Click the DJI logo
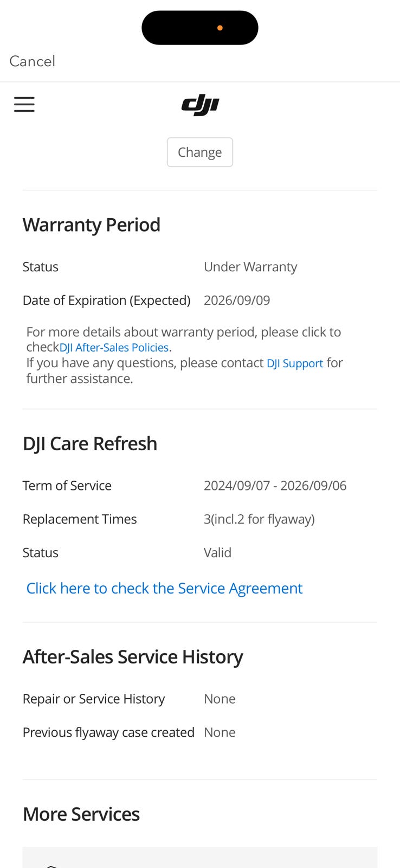 point(200,105)
